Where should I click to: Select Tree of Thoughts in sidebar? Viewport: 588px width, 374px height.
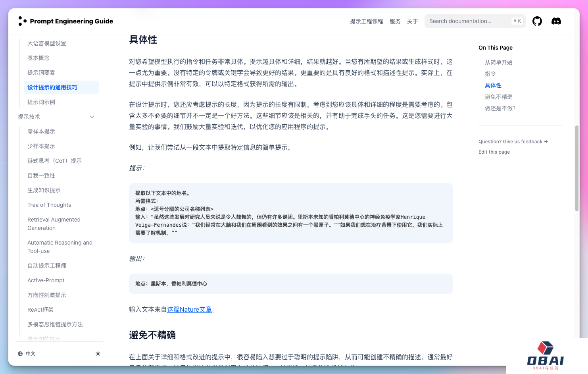[x=49, y=205]
